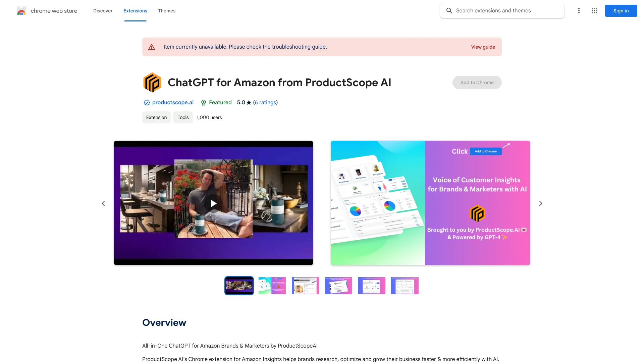
Task: Click the Extensions tab in navigation
Action: pyautogui.click(x=135, y=11)
